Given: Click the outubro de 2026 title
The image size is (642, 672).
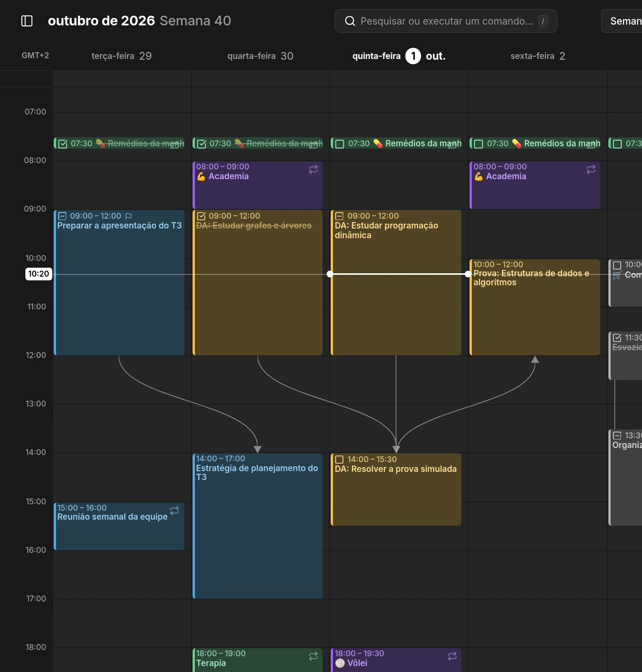Looking at the screenshot, I should click(x=101, y=21).
